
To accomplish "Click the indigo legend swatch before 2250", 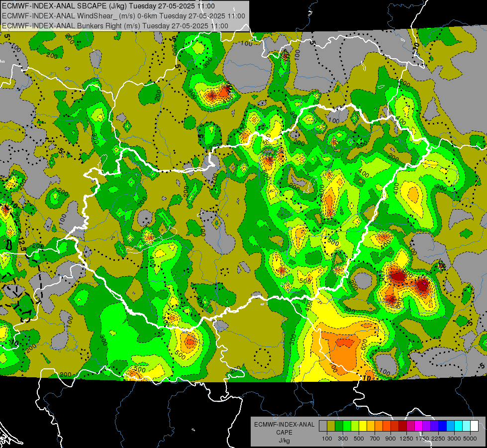I will coord(434,426).
